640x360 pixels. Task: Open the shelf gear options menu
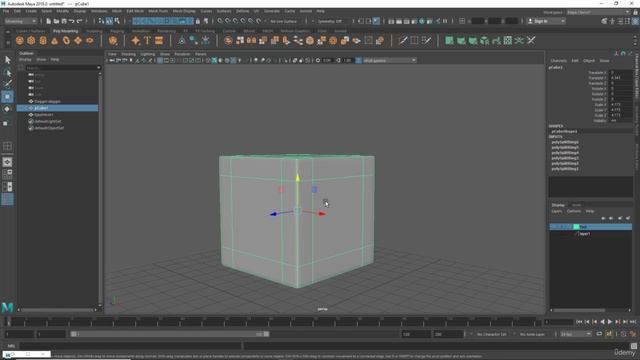click(x=8, y=41)
